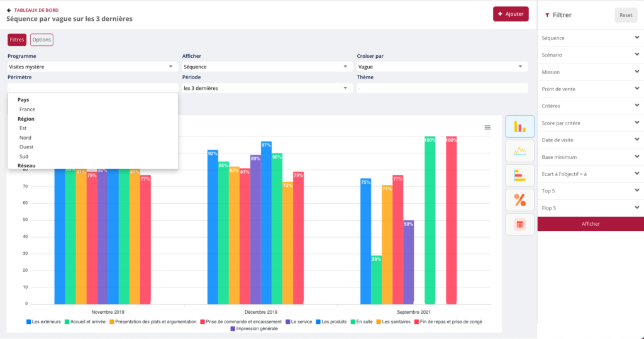Toggle 'Accueil et arrivée' legend series

(x=84, y=321)
